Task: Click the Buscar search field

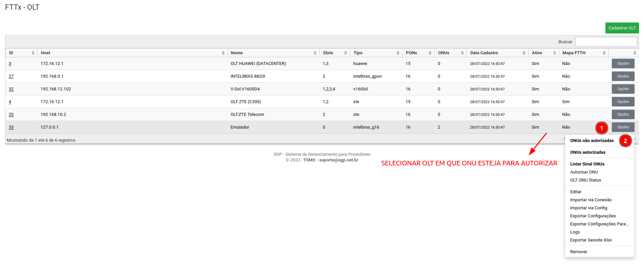Action: (x=606, y=42)
